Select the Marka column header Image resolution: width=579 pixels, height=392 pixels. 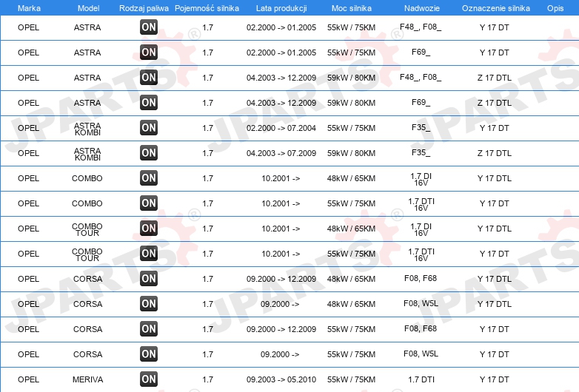click(29, 8)
